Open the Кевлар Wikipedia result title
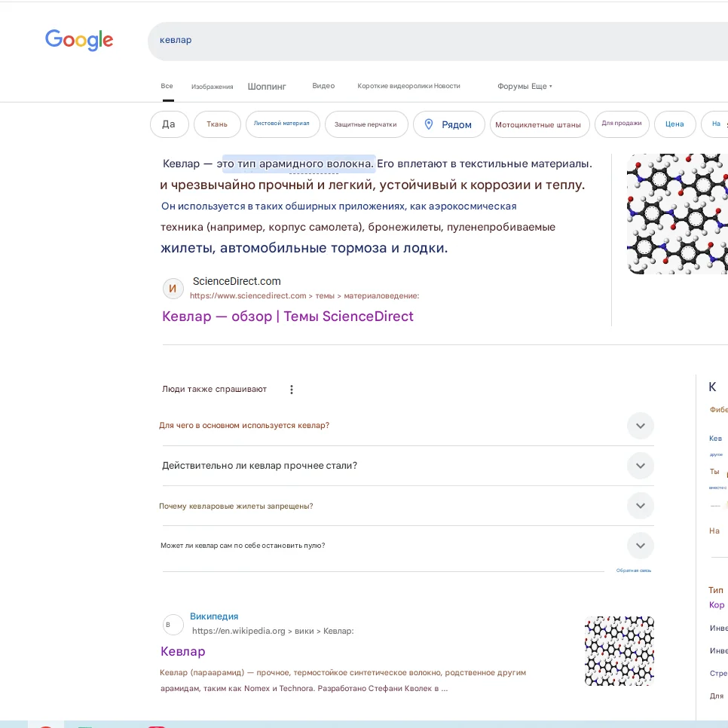 183,651
